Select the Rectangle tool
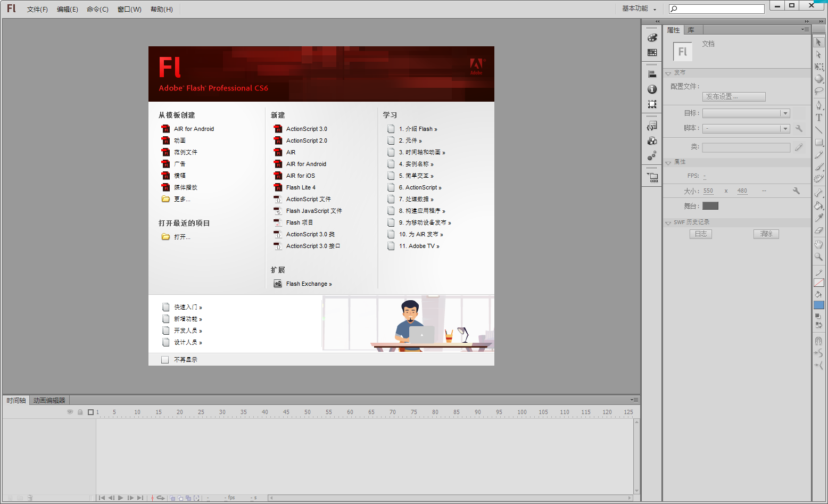Image resolution: width=828 pixels, height=504 pixels. pyautogui.click(x=819, y=142)
